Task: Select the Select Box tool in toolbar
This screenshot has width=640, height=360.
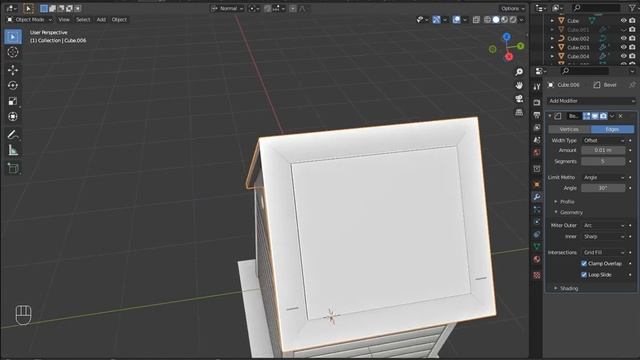Action: click(x=13, y=37)
